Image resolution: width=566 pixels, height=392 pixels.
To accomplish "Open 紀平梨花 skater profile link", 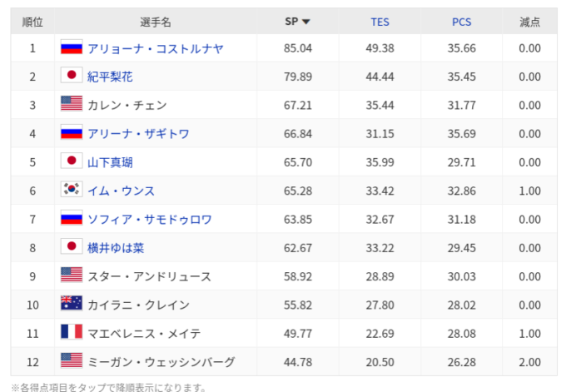I will pos(110,77).
